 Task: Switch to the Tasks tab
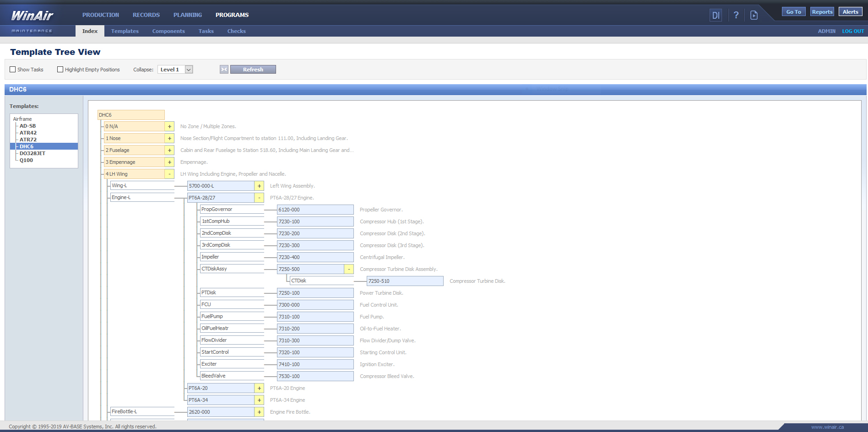click(x=206, y=31)
